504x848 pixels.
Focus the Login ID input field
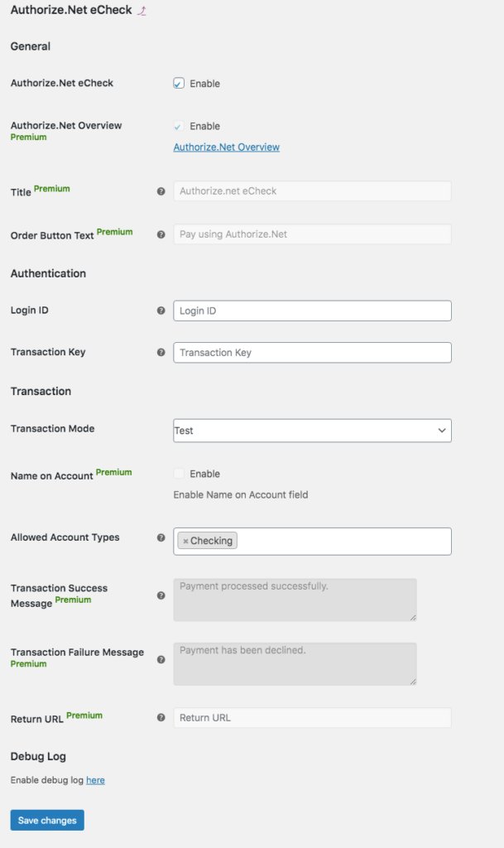[x=312, y=311]
